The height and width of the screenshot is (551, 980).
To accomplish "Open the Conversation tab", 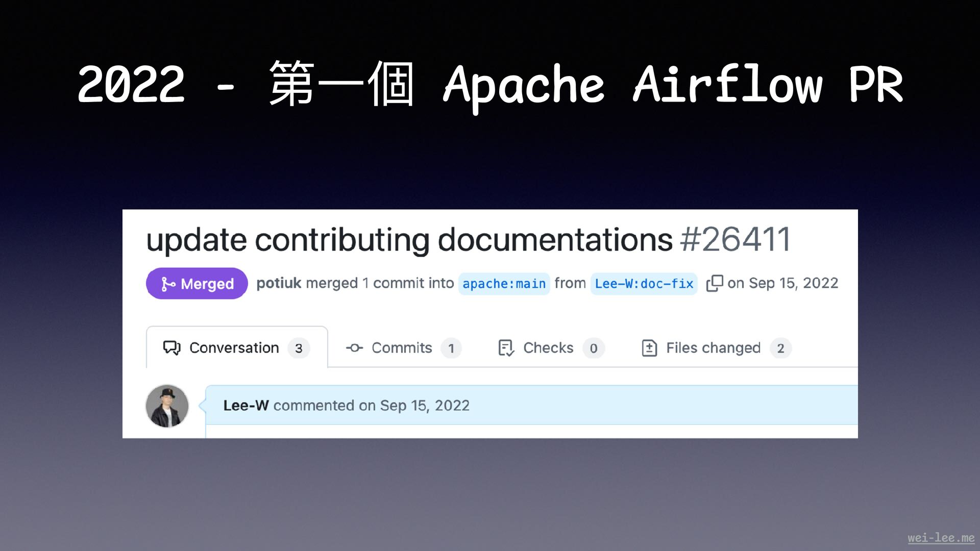I will point(234,348).
